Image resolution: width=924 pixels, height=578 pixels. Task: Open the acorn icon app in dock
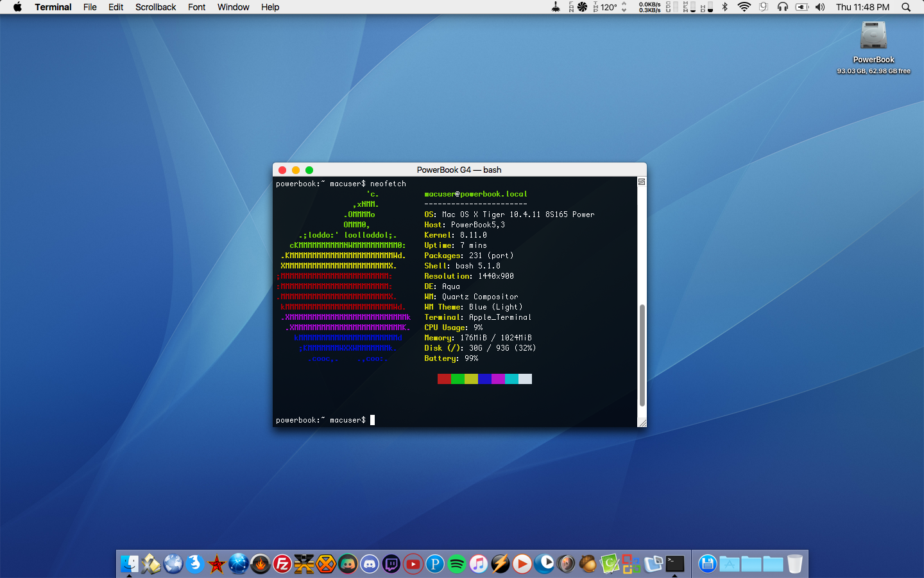point(588,564)
